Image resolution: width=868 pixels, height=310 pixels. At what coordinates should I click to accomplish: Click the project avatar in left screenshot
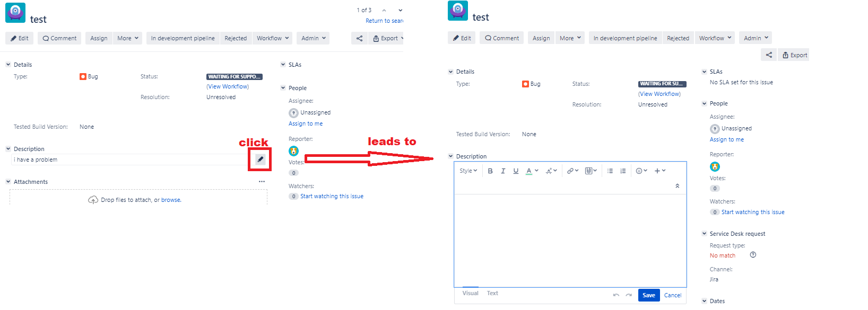point(15,13)
